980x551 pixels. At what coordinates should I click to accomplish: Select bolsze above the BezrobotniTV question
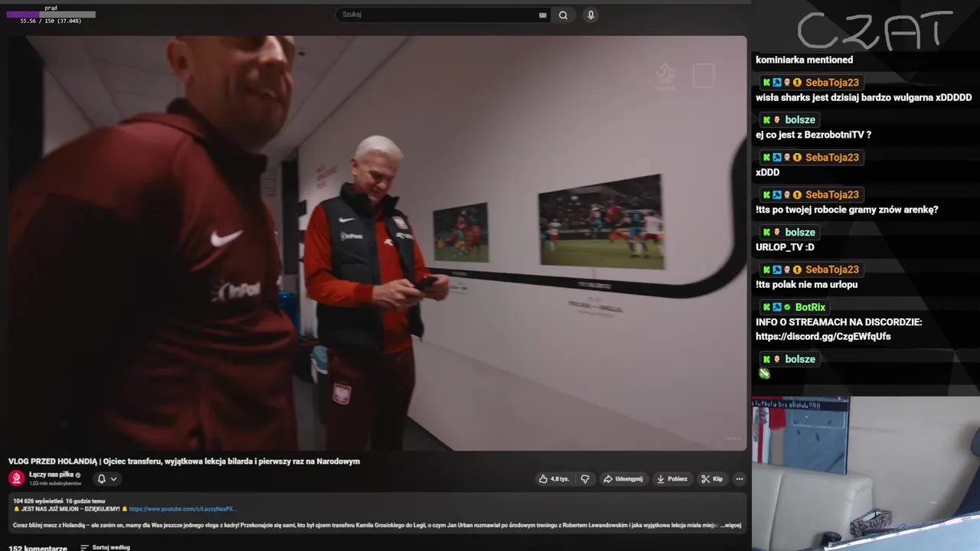pyautogui.click(x=800, y=120)
